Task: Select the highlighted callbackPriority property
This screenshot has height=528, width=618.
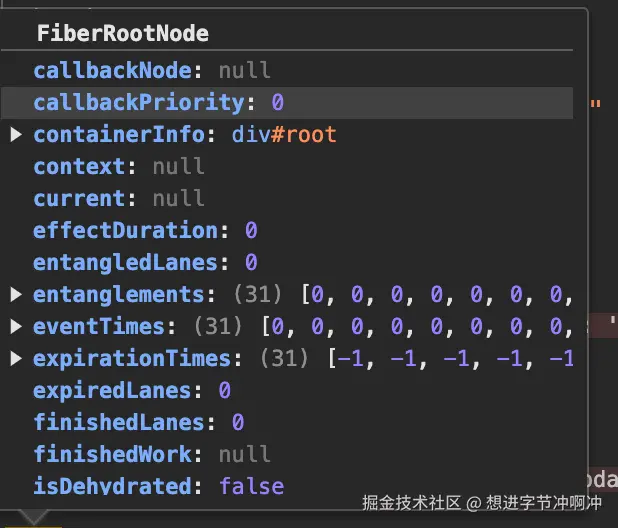Action: click(x=139, y=103)
